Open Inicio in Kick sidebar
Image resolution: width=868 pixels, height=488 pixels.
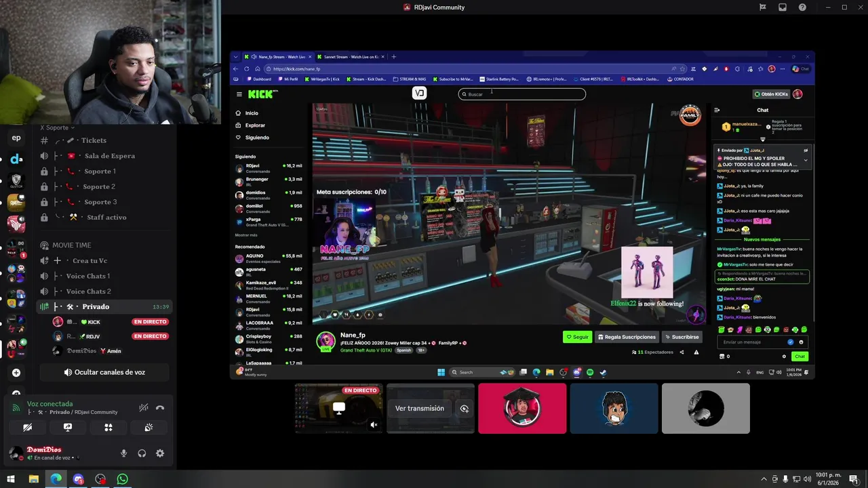coord(252,113)
